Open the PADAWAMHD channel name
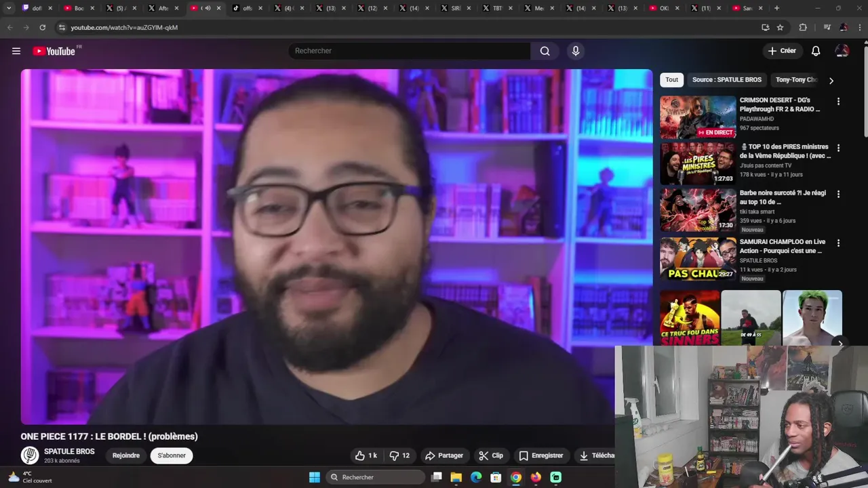The height and width of the screenshot is (488, 868). [x=757, y=119]
